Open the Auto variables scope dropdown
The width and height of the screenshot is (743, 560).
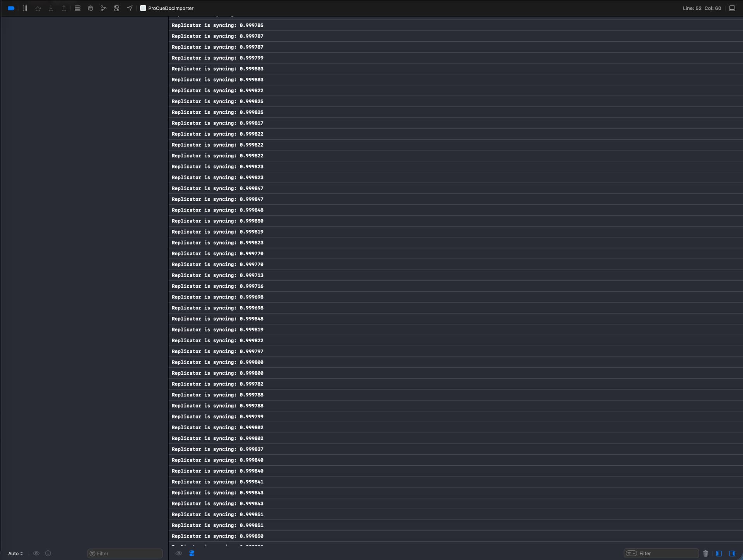15,553
